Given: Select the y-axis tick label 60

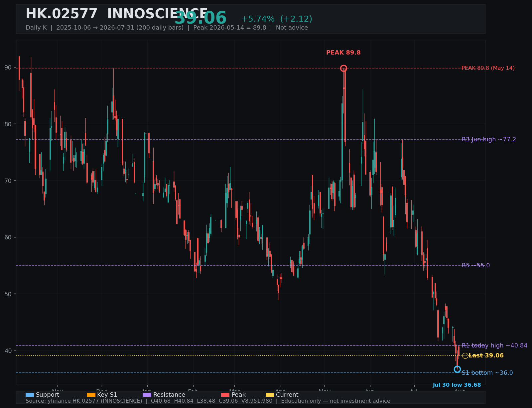Looking at the screenshot, I should point(8,237).
